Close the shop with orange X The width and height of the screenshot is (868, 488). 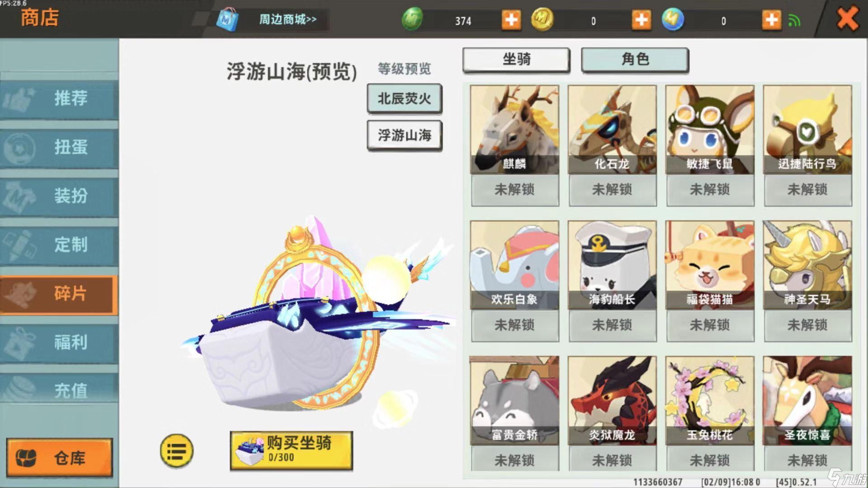point(847,19)
